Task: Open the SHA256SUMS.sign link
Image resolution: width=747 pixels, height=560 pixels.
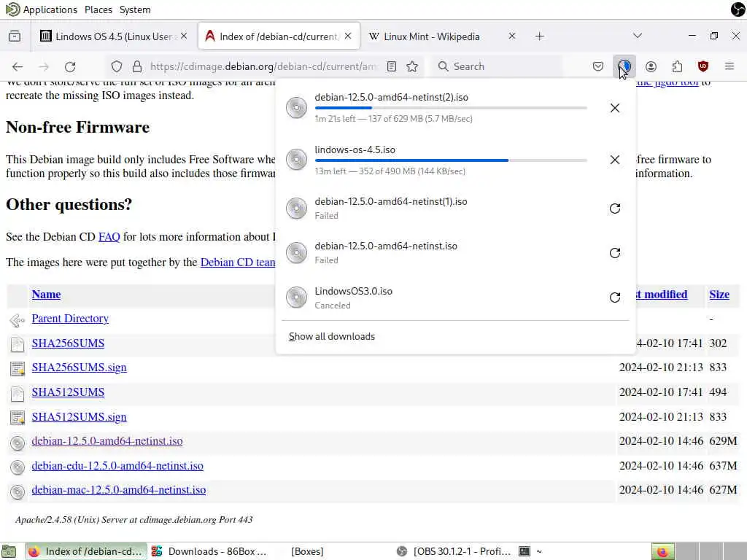Action: click(x=79, y=367)
